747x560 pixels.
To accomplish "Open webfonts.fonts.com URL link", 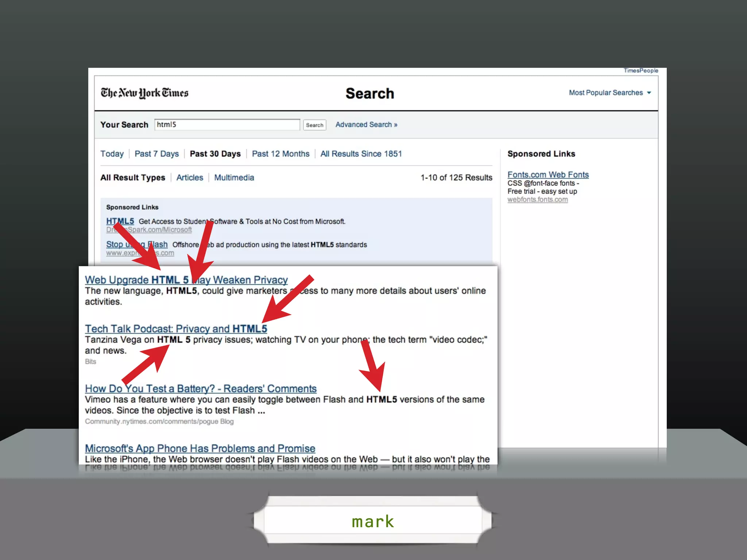I will (537, 199).
